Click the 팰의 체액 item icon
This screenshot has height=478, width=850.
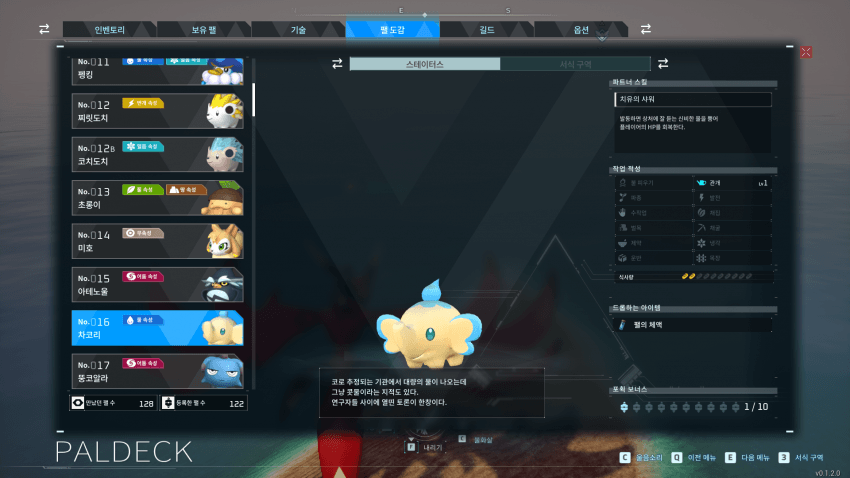click(622, 325)
